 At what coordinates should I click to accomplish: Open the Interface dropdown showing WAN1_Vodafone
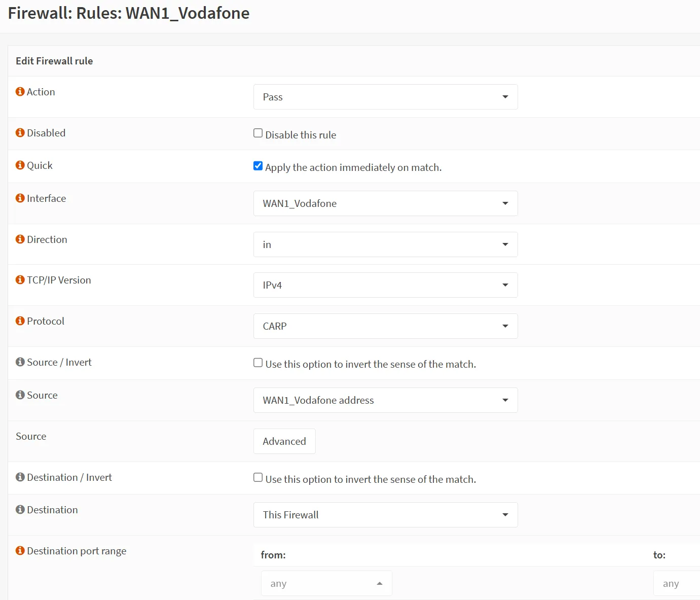tap(386, 203)
